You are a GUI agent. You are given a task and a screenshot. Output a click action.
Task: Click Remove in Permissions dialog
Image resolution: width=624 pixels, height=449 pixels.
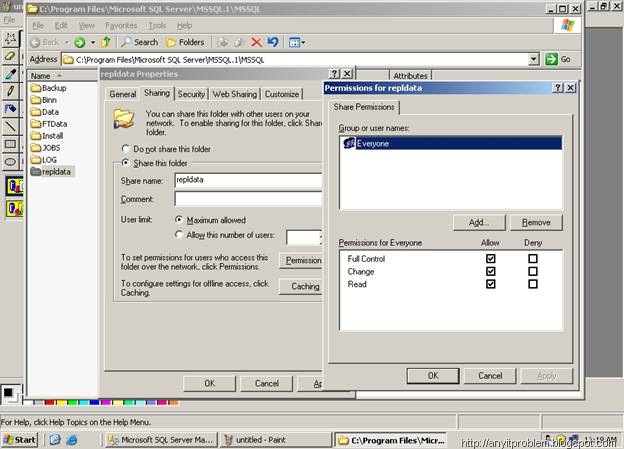(536, 222)
